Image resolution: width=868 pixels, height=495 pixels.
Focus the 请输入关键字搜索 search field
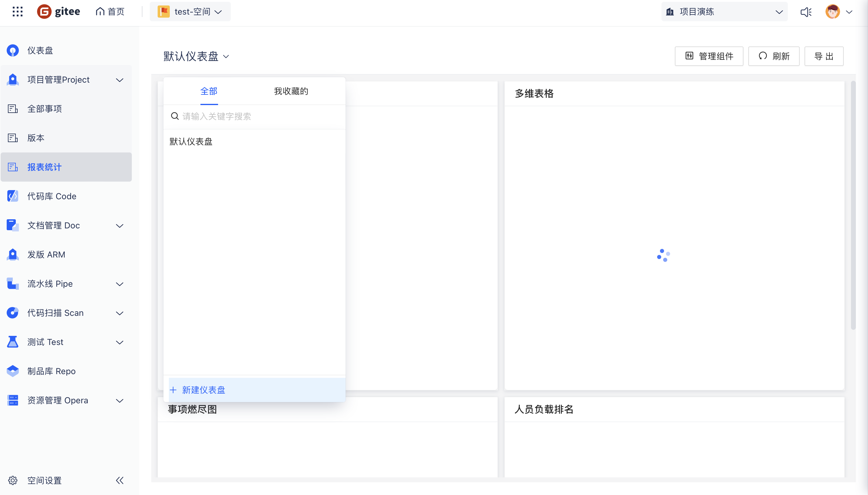(254, 116)
